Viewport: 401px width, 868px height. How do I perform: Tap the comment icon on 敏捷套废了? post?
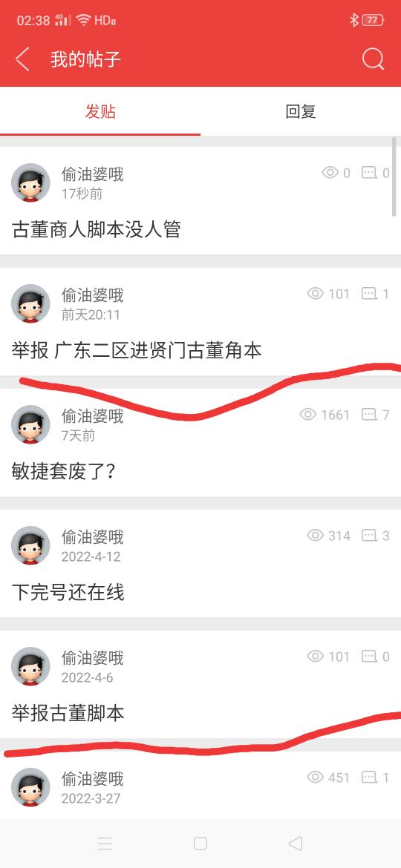click(x=369, y=414)
